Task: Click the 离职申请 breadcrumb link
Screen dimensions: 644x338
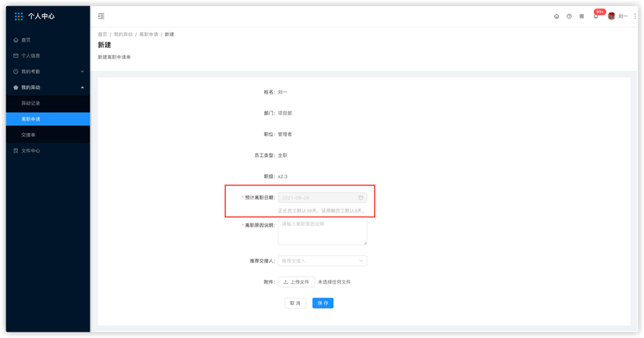Action: coord(148,35)
